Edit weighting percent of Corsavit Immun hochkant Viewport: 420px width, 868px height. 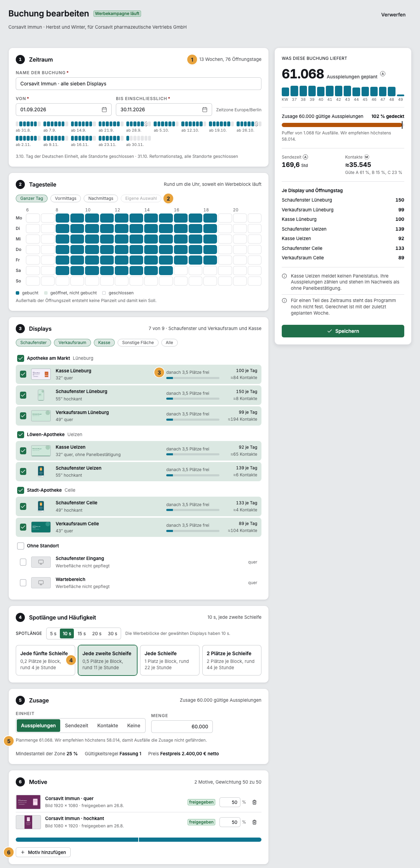(x=230, y=822)
